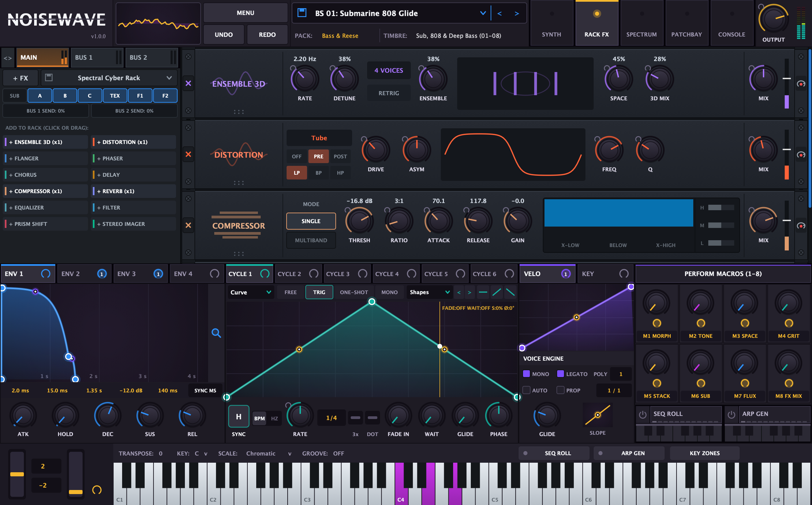Click the rack collapse arrows icon
Viewport: 812px width, 505px height.
pos(8,58)
